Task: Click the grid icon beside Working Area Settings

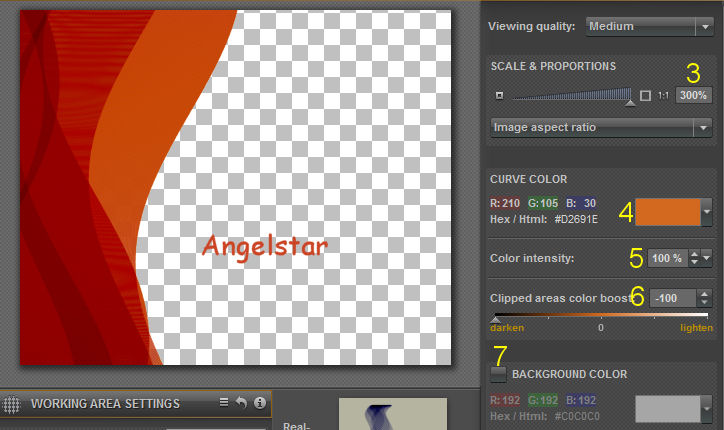Action: tap(13, 405)
